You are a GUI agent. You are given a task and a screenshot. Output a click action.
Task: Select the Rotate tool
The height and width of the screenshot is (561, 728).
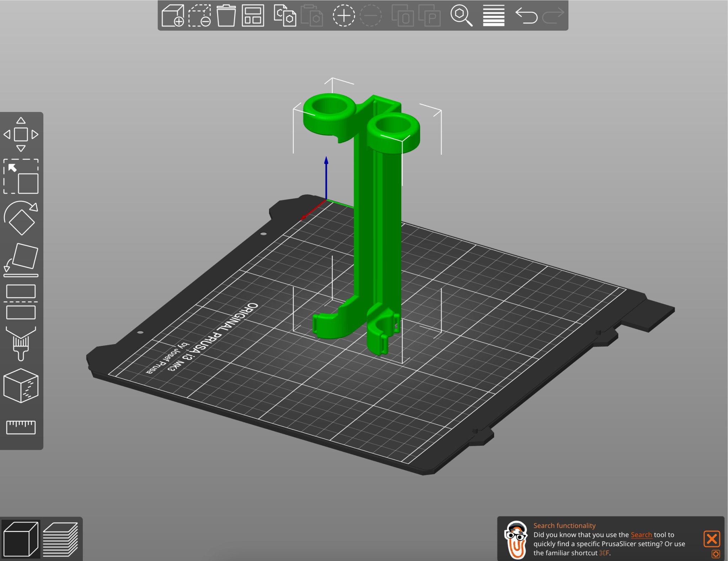tap(21, 218)
